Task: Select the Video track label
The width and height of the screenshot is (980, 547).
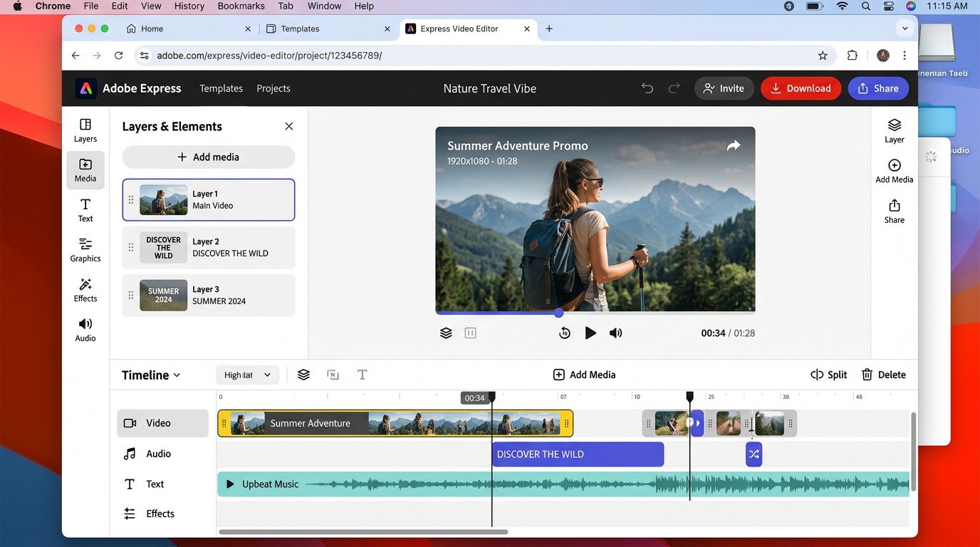Action: point(163,423)
